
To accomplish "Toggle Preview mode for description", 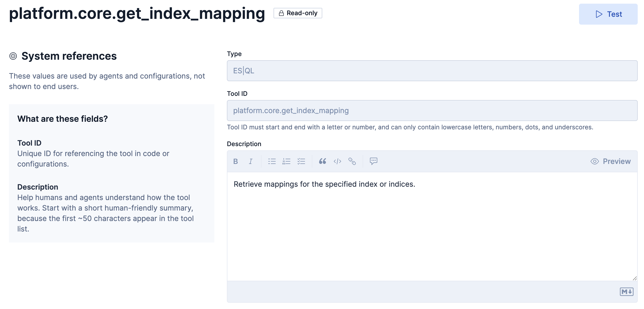I will pos(610,161).
